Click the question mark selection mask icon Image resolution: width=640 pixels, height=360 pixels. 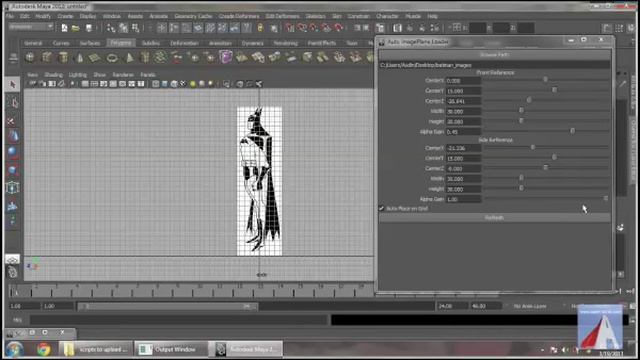point(247,28)
